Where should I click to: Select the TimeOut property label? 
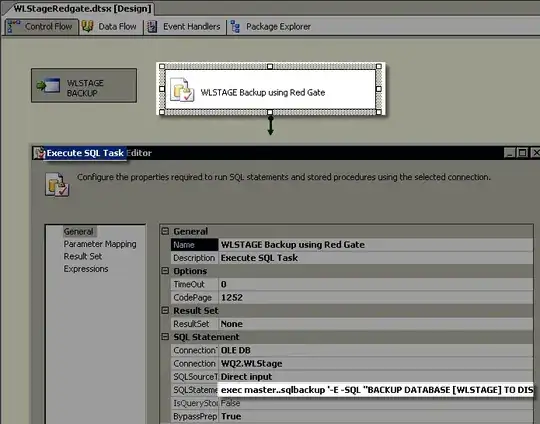point(195,284)
